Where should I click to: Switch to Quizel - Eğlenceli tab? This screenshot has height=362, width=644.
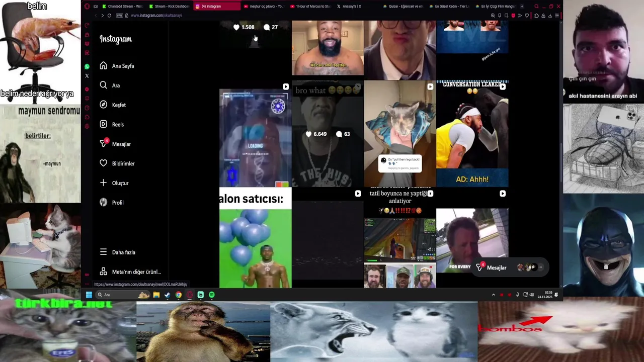tap(403, 7)
